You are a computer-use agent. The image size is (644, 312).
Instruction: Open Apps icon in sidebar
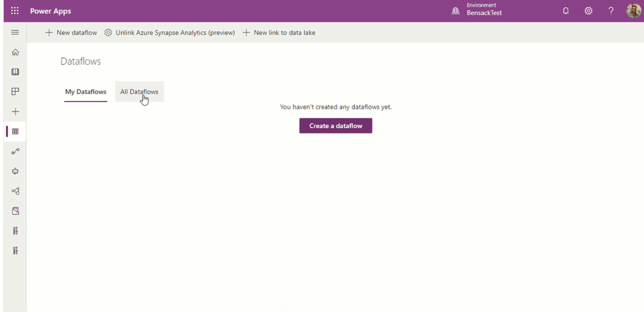click(x=15, y=91)
